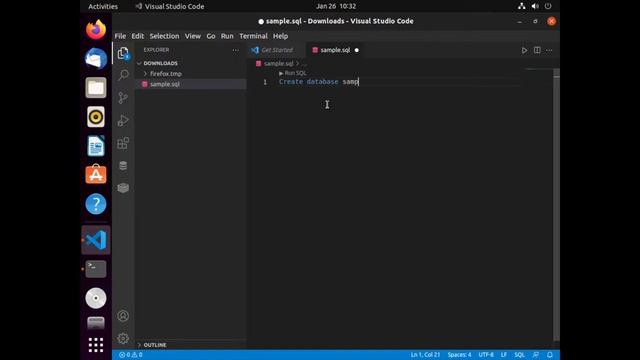Open the stacked NoSQL database icon view
Image resolution: width=640 pixels, height=360 pixels.
coord(123,188)
